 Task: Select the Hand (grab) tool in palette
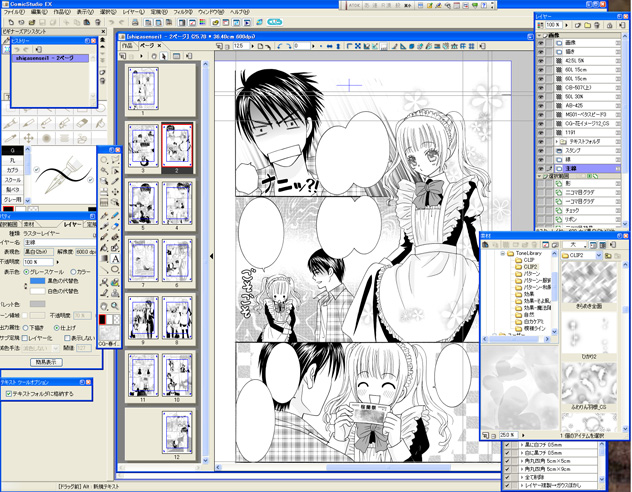tap(104, 306)
